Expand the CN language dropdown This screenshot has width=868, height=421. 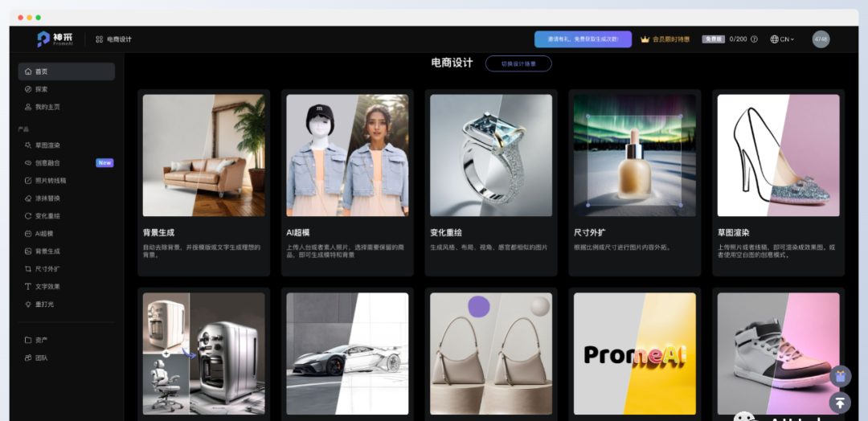click(x=782, y=39)
